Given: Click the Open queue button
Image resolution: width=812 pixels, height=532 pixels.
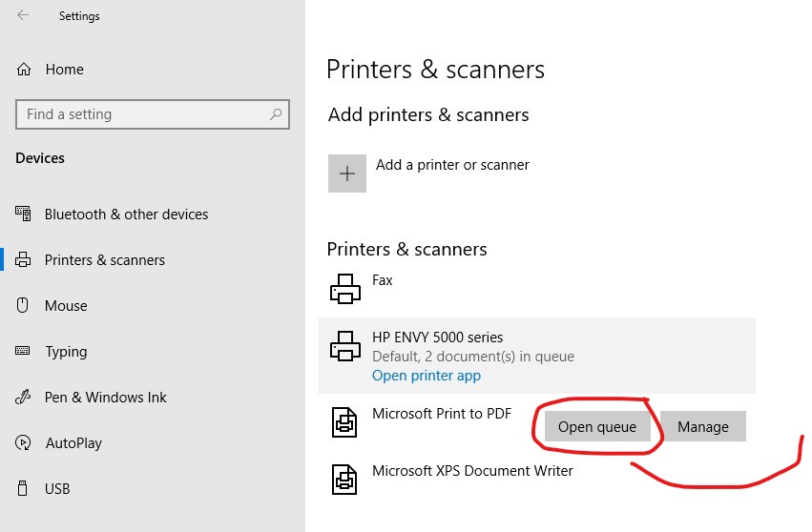Looking at the screenshot, I should point(597,426).
